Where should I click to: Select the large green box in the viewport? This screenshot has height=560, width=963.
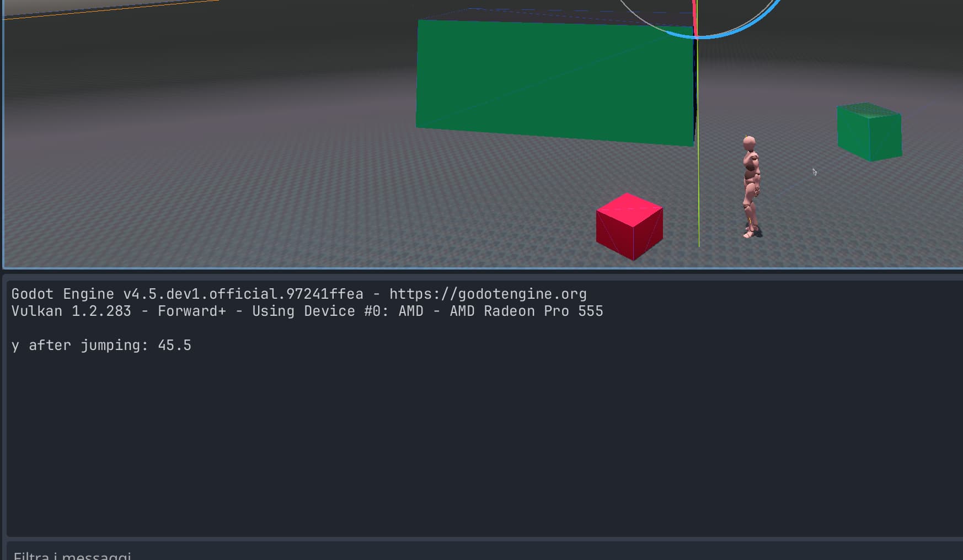click(554, 82)
